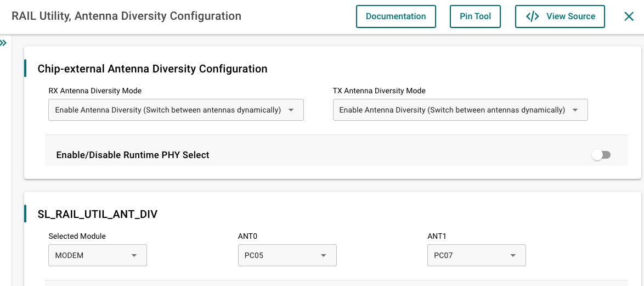Click the caret arrow beside MODEM
This screenshot has height=286, width=644.
(134, 255)
